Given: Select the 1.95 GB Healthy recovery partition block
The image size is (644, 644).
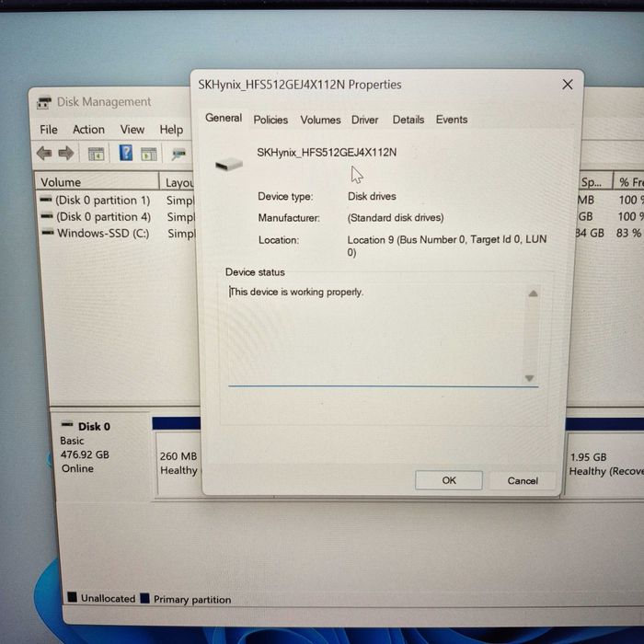Looking at the screenshot, I should tap(605, 464).
